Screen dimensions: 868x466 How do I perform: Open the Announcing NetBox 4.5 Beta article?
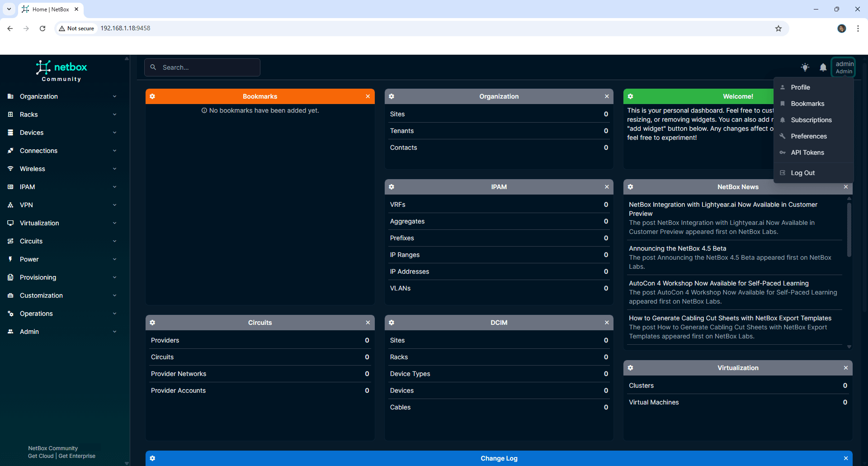coord(677,248)
